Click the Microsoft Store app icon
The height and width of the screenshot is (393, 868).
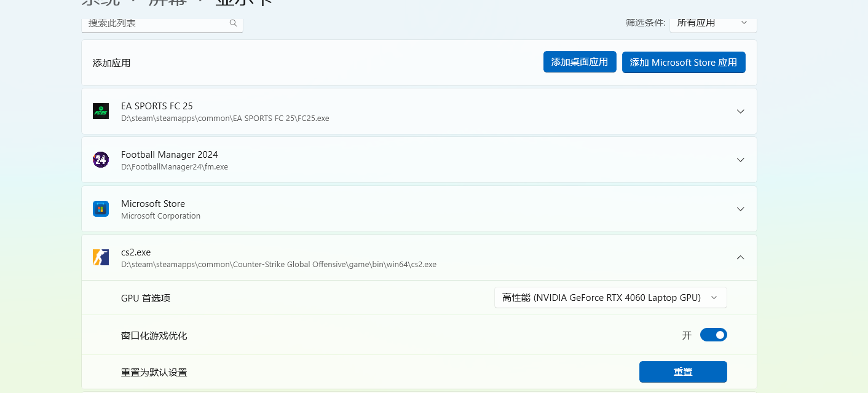[x=101, y=209]
